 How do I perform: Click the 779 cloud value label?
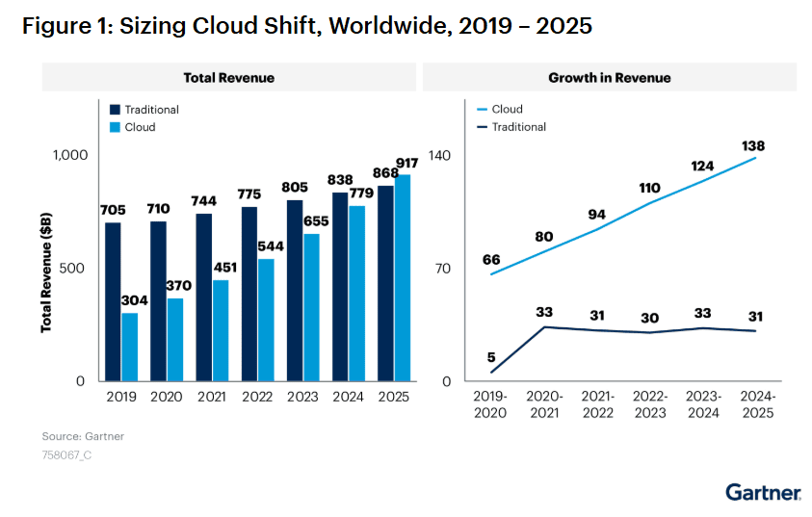tap(361, 194)
